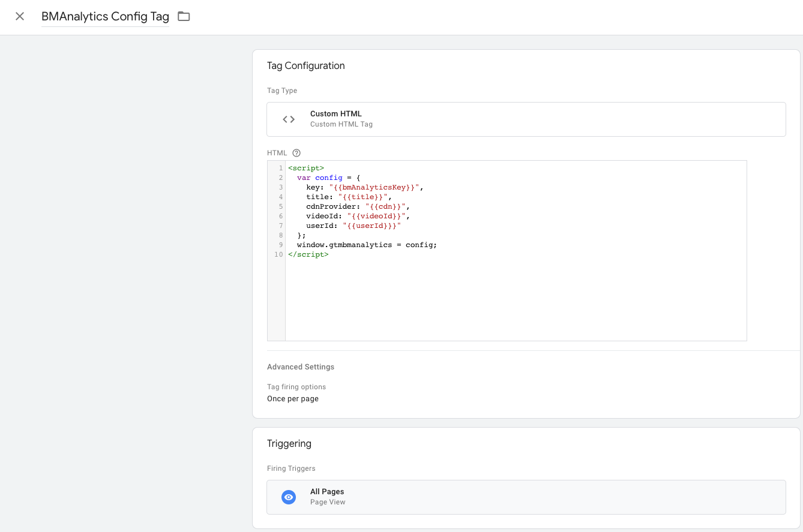
Task: Edit the BMAnalytics Config Tag name field
Action: 105,17
